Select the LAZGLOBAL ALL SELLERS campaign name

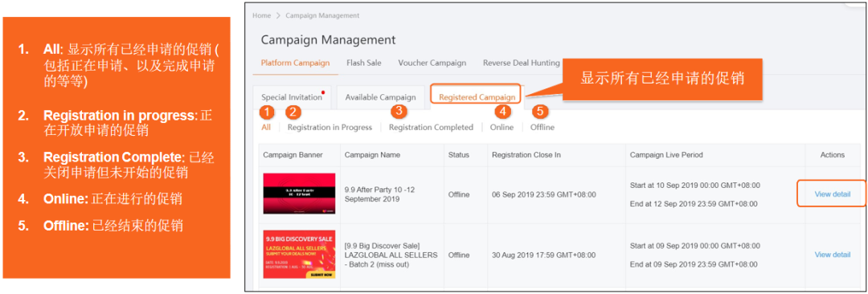coord(391,255)
